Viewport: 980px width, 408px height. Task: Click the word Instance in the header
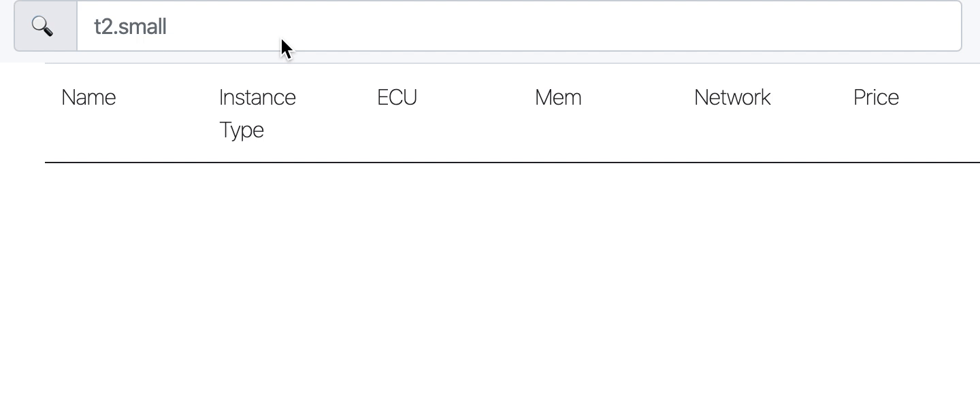(257, 97)
